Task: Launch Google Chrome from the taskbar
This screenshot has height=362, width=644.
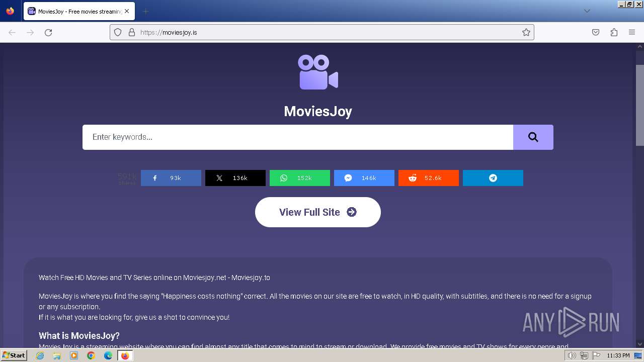Action: point(91,355)
